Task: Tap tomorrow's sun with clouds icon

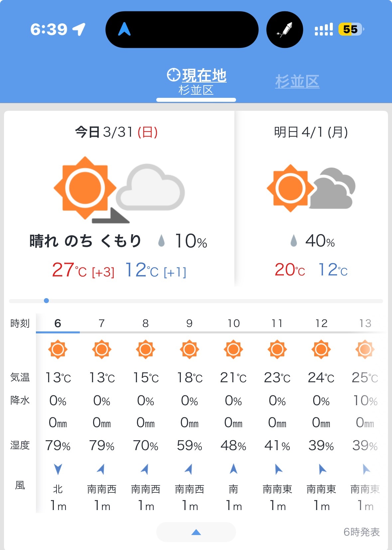Action: pos(311,188)
